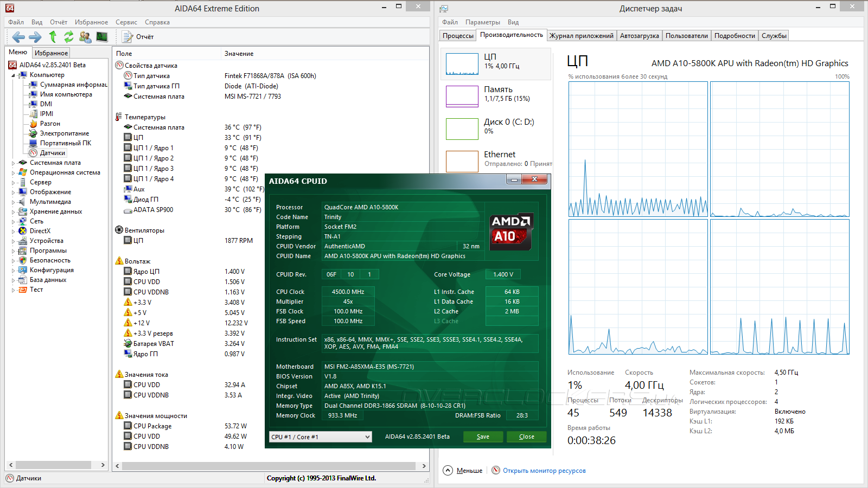Click the right scroll arrow under the AIDA64 tree
The height and width of the screenshot is (488, 868).
[103, 465]
